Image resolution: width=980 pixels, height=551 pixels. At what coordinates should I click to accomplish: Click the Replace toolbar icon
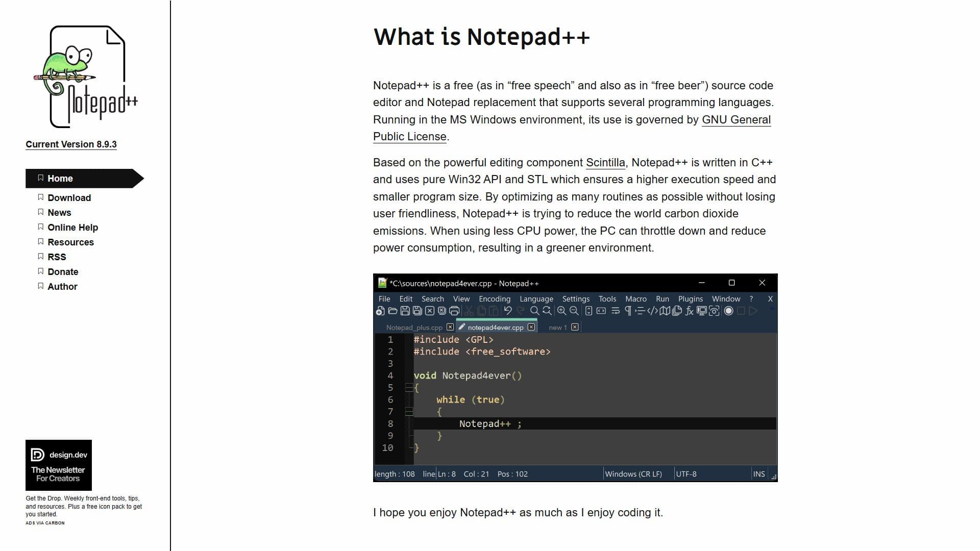tap(547, 311)
